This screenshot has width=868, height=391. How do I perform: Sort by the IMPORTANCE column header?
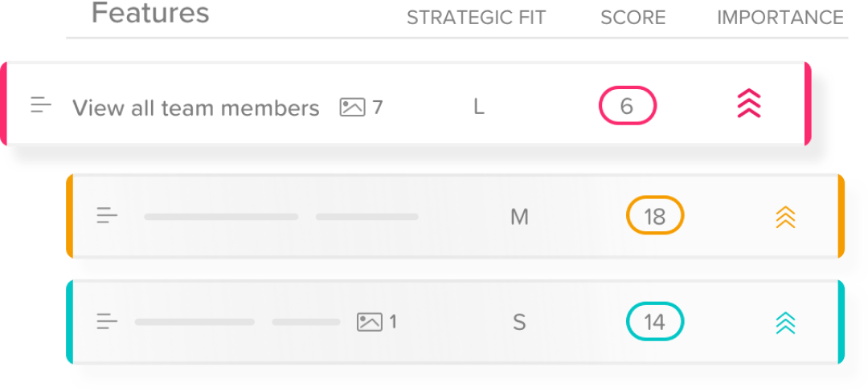(x=780, y=18)
